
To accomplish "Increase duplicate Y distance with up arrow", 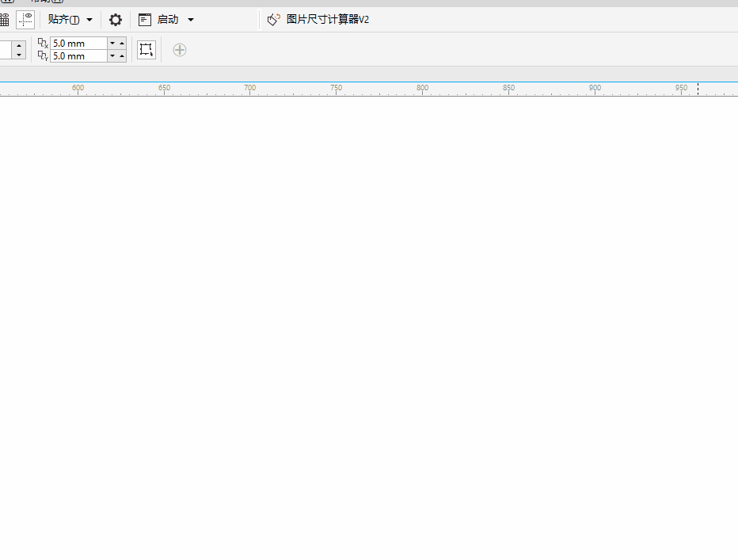I will pyautogui.click(x=122, y=56).
